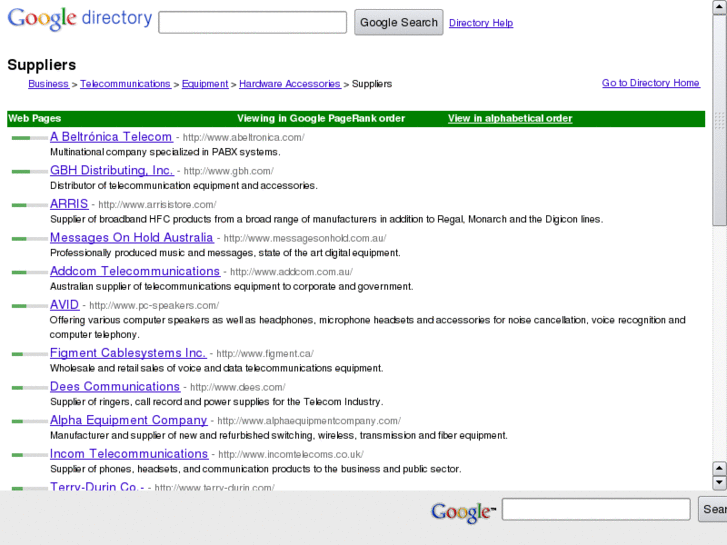This screenshot has height=545, width=727.
Task: Navigate to the Equipment breadcrumb
Action: (x=205, y=84)
